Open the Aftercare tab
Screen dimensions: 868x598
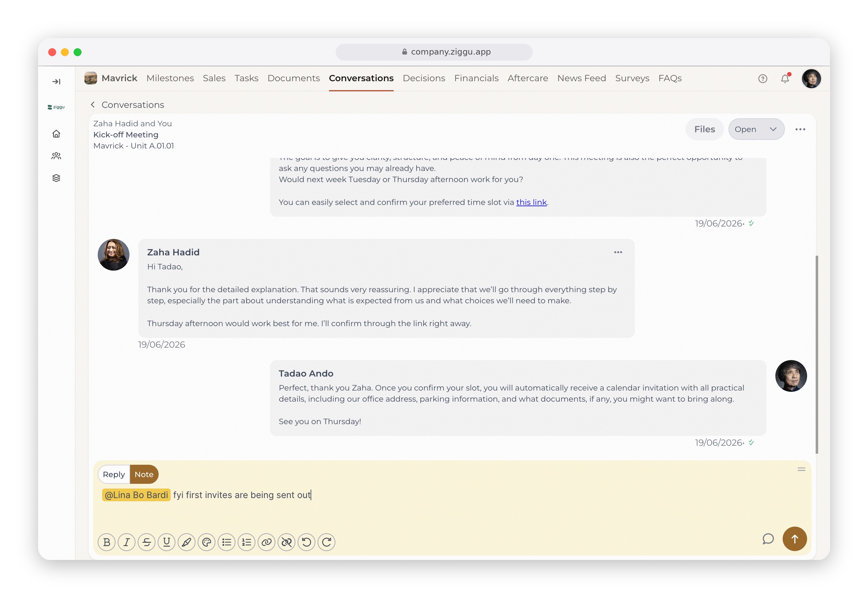[x=528, y=78]
